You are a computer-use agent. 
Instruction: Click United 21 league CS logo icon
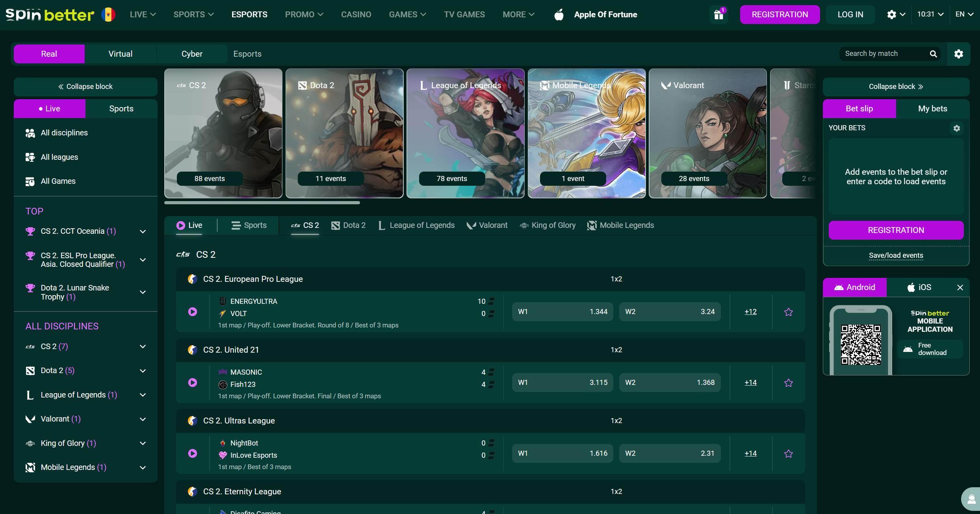192,350
